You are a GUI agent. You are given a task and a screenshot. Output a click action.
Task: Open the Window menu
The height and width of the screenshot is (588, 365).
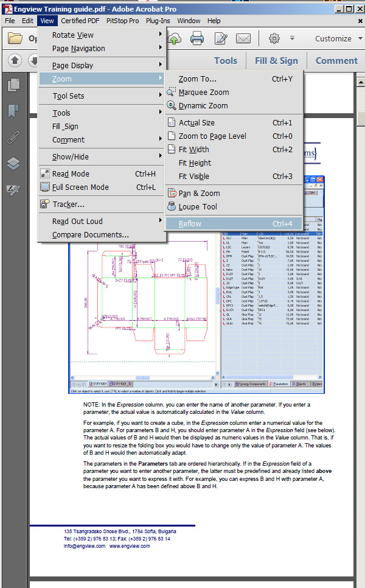pos(189,21)
